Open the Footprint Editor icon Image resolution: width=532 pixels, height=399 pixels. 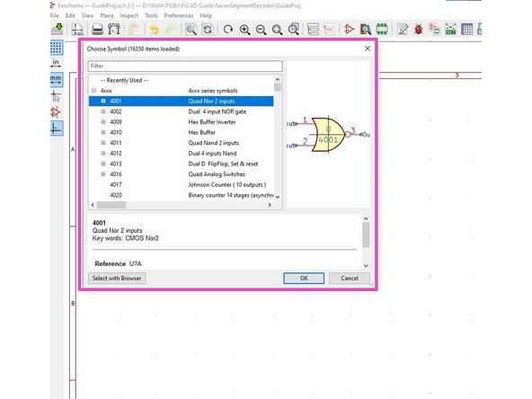(x=382, y=29)
